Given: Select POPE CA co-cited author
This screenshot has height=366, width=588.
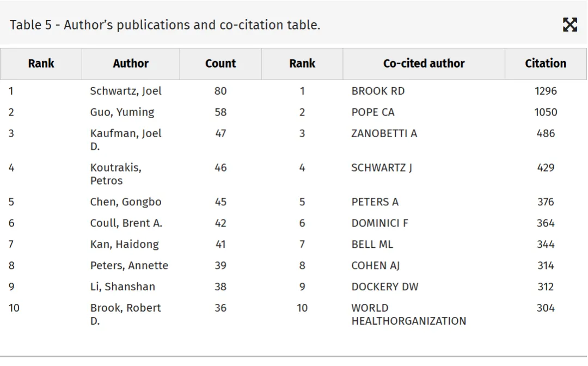Looking at the screenshot, I should (x=373, y=112).
